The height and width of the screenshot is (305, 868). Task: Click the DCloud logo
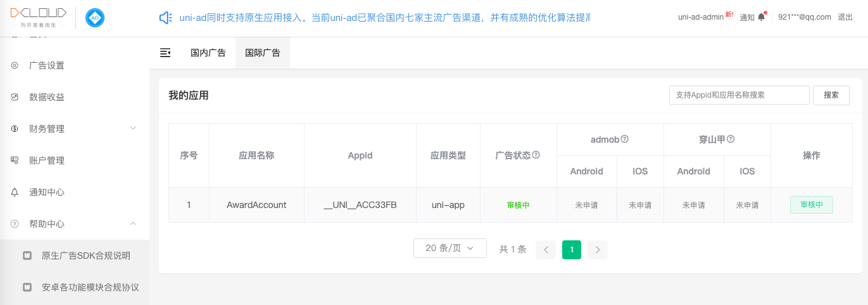[x=38, y=18]
